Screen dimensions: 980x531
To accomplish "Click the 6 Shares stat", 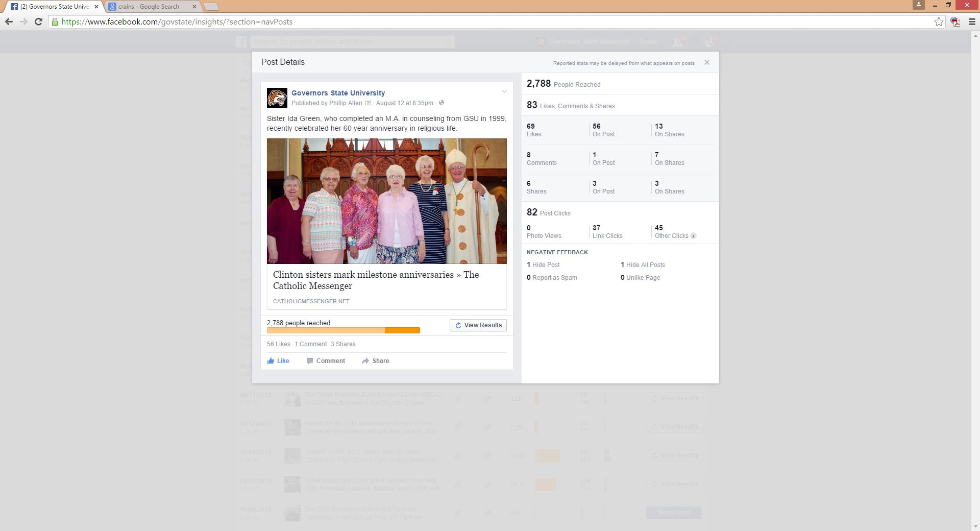I will pos(536,187).
